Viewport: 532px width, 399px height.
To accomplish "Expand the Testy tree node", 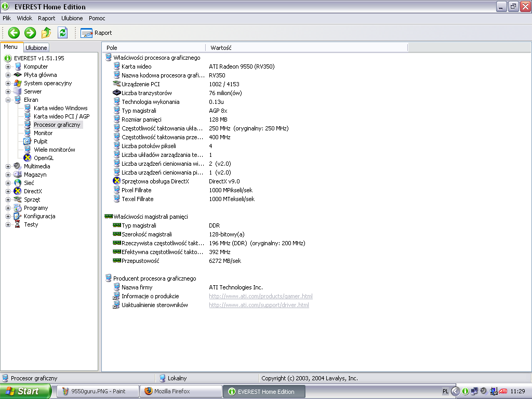I will (x=8, y=224).
